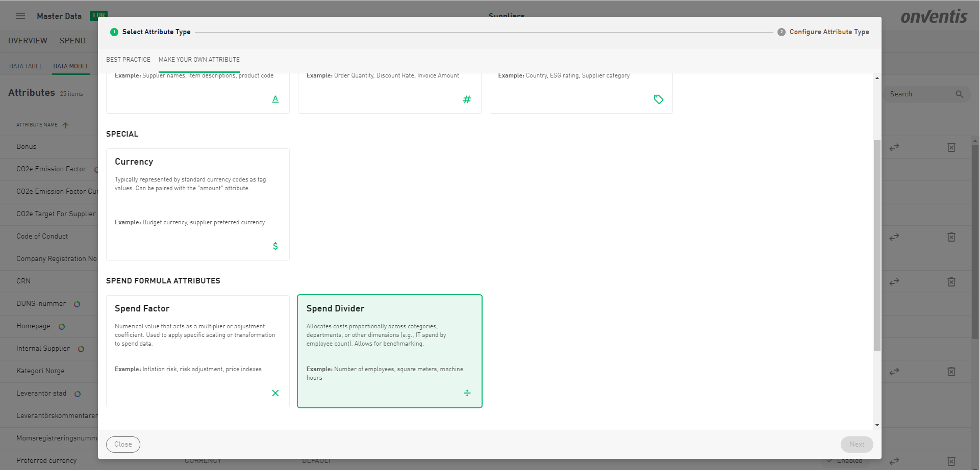Click the Spend Factor multiply icon
980x470 pixels.
(275, 393)
